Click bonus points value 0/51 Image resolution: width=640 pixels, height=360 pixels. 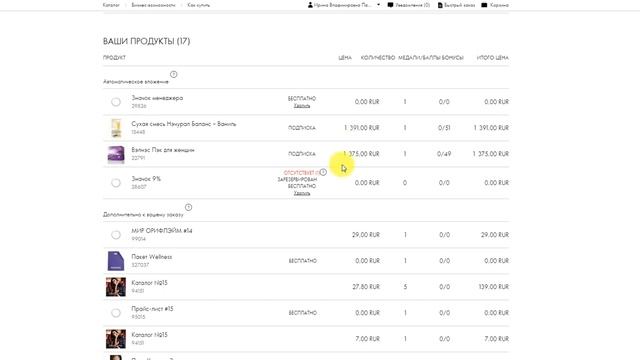pos(444,128)
